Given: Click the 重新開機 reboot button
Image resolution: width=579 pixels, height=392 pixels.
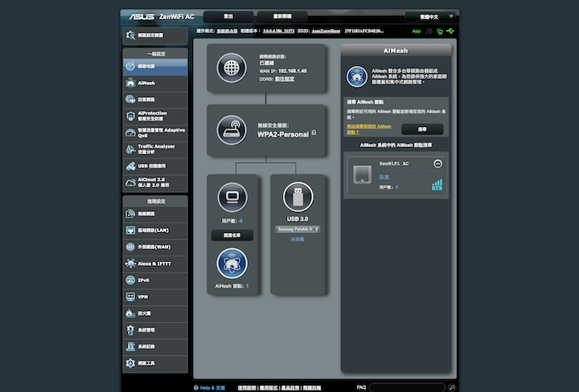Looking at the screenshot, I should pos(282,17).
